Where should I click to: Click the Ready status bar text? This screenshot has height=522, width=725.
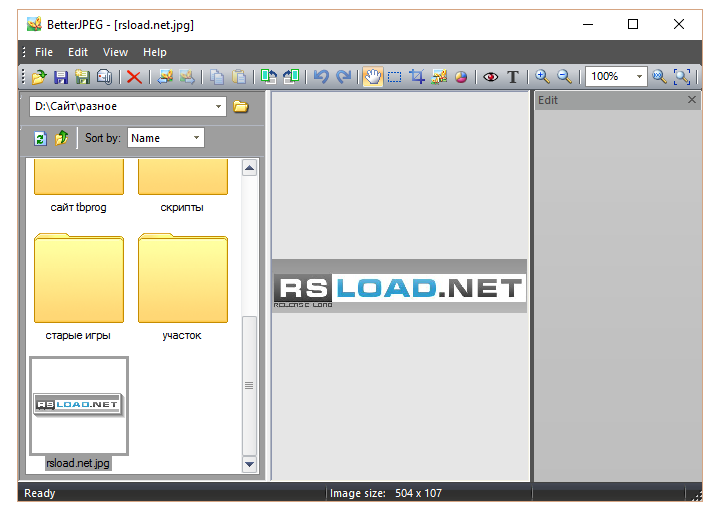(40, 493)
